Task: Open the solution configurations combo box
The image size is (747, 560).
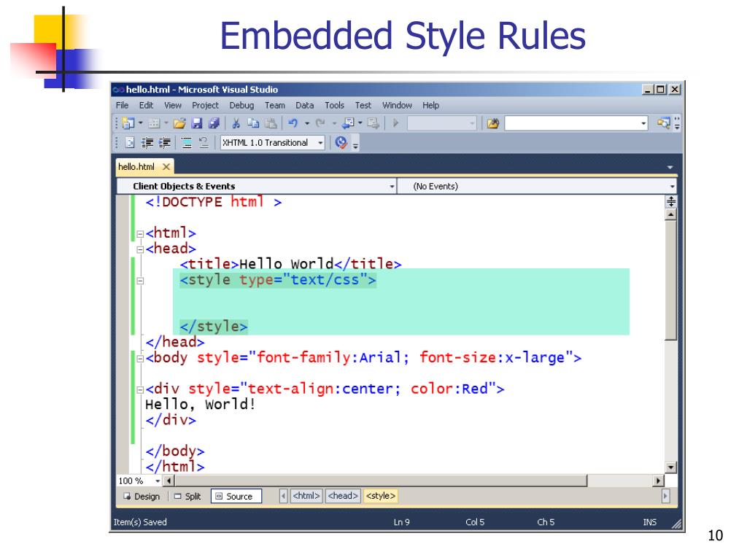Action: click(x=441, y=124)
